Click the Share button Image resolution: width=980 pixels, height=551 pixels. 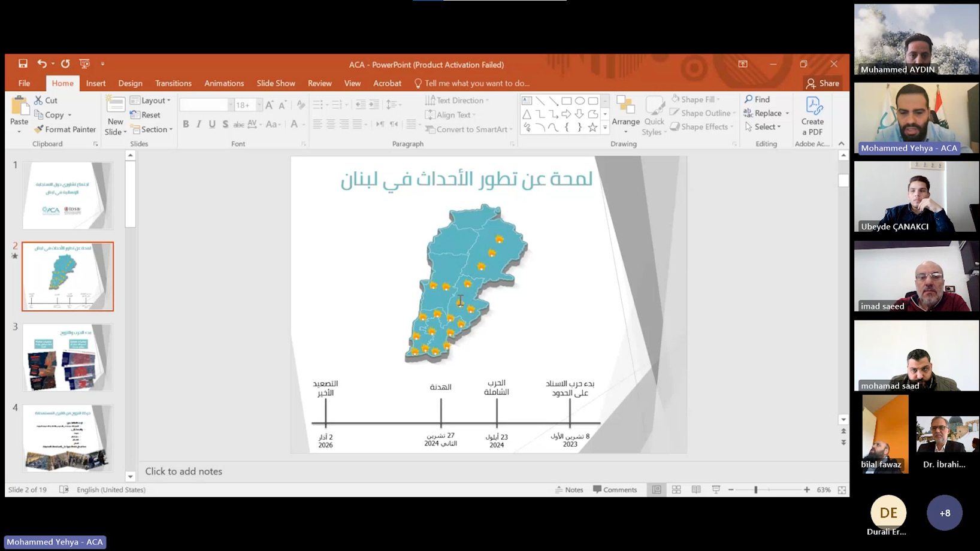pos(823,83)
